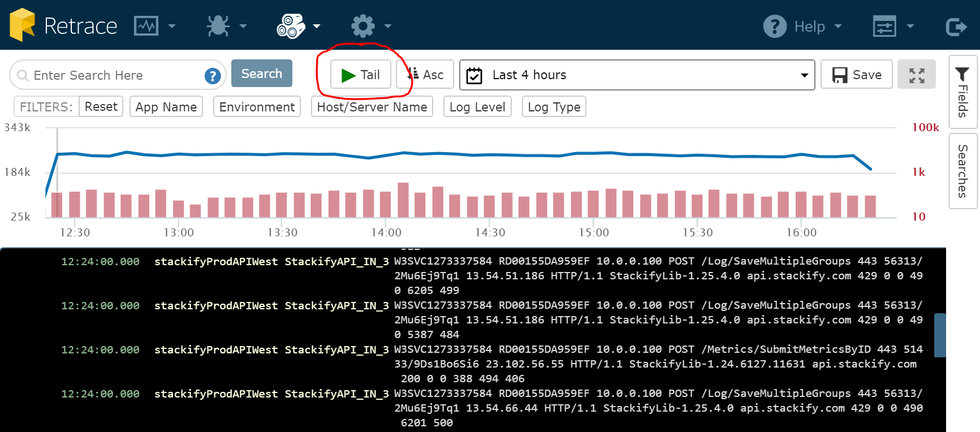The height and width of the screenshot is (432, 980).
Task: Click the 343k axis value
Action: coord(18,127)
